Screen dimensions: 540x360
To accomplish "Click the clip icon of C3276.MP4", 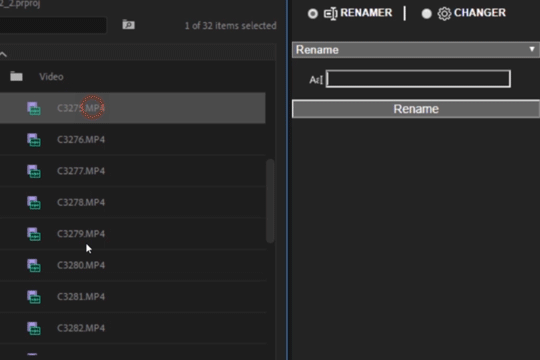I will coord(34,140).
